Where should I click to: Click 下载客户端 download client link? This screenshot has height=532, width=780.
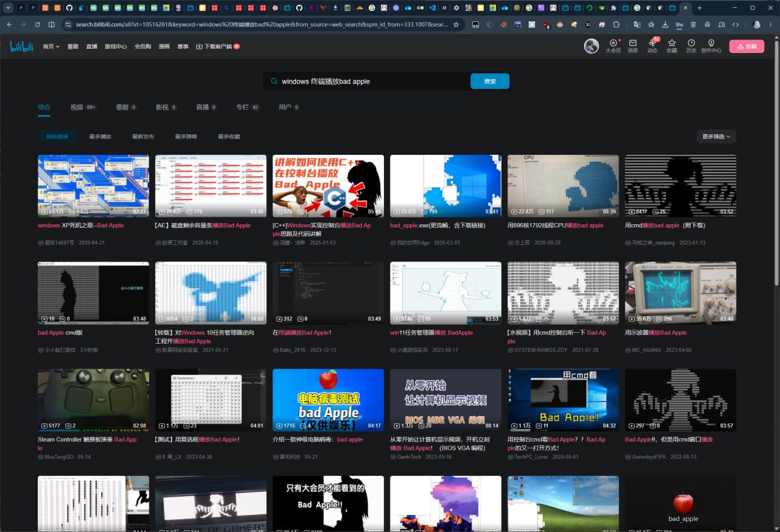218,46
